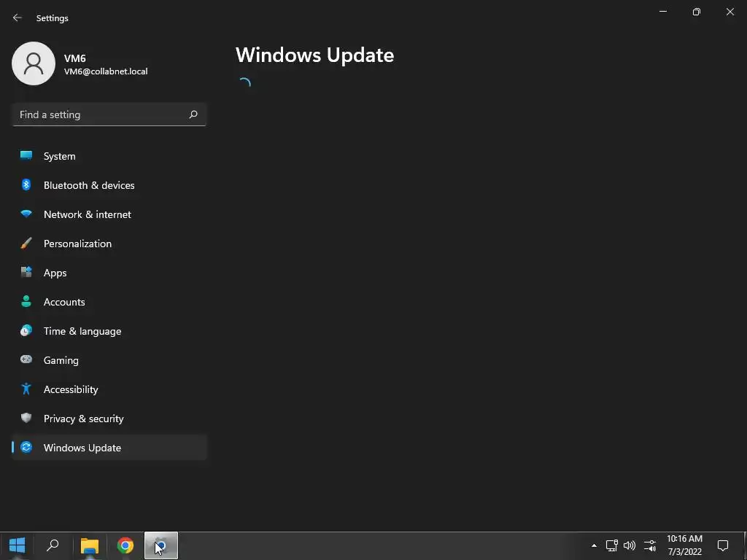
Task: Click the Gaming controller icon
Action: coord(26,359)
